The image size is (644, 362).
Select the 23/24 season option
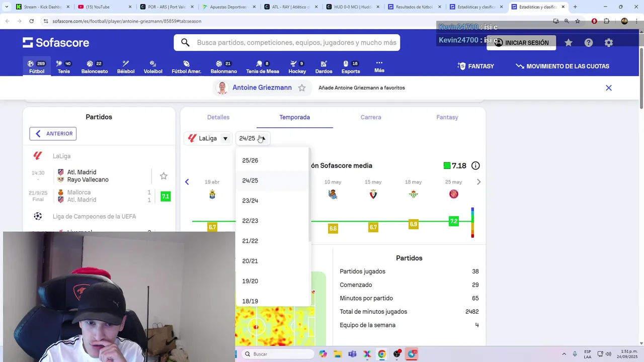click(x=272, y=201)
